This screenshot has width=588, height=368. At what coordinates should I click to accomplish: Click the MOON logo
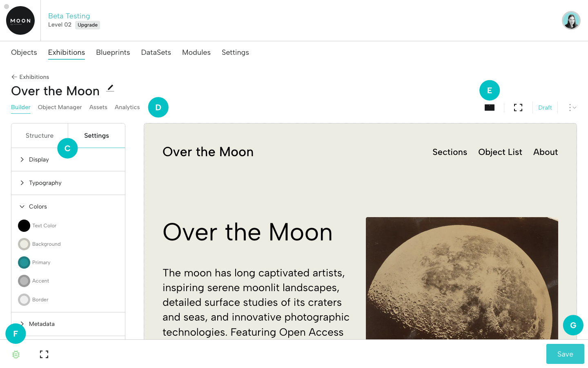(x=20, y=20)
